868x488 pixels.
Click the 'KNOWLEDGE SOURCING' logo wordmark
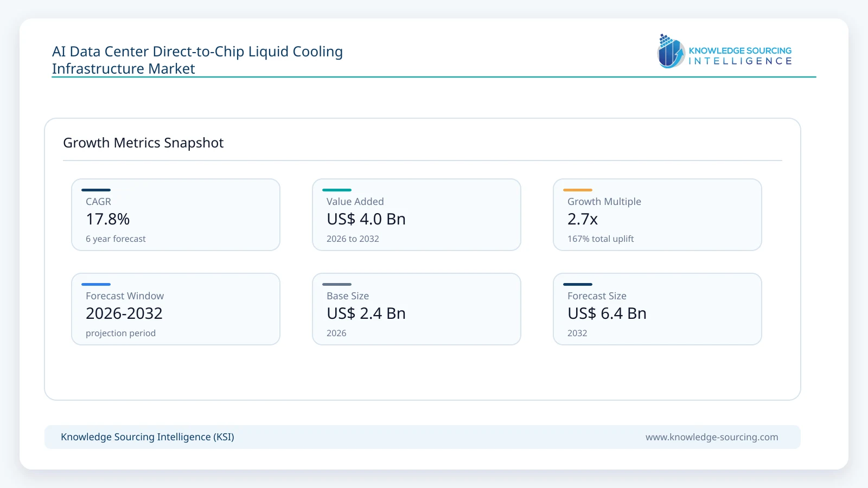(740, 50)
